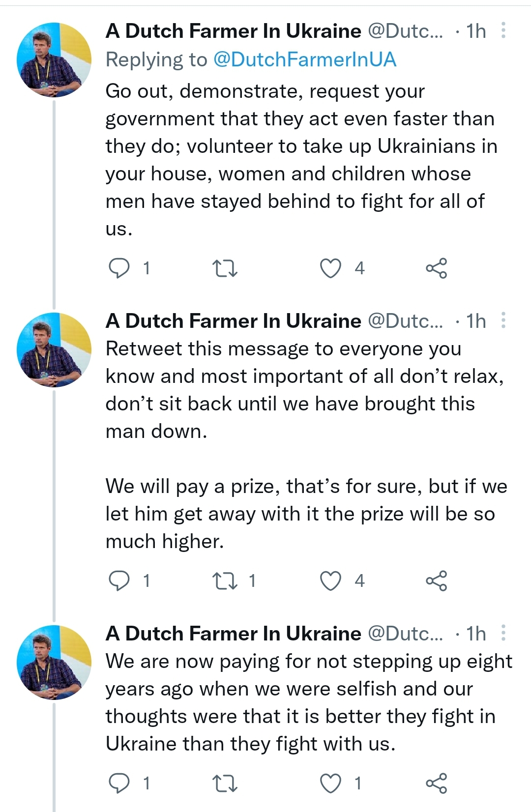This screenshot has height=812, width=531.
Task: Share the "Retweet this message" tweet
Action: point(436,581)
